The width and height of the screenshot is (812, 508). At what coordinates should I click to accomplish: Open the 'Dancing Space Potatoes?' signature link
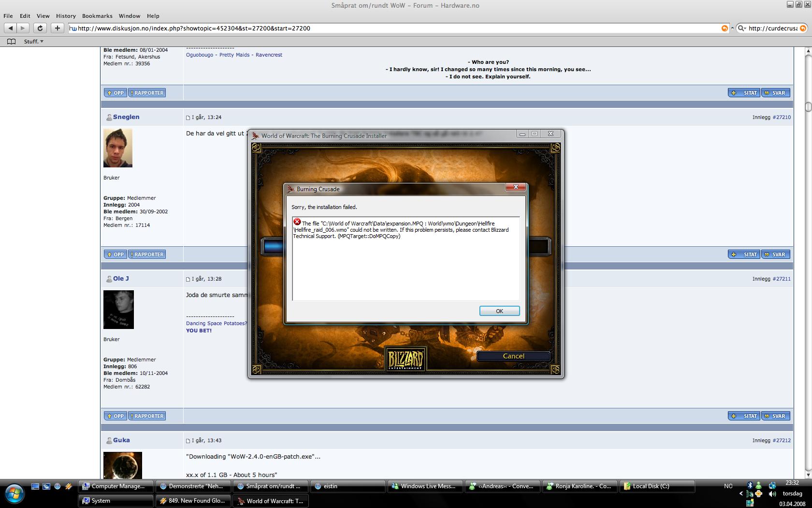[217, 324]
